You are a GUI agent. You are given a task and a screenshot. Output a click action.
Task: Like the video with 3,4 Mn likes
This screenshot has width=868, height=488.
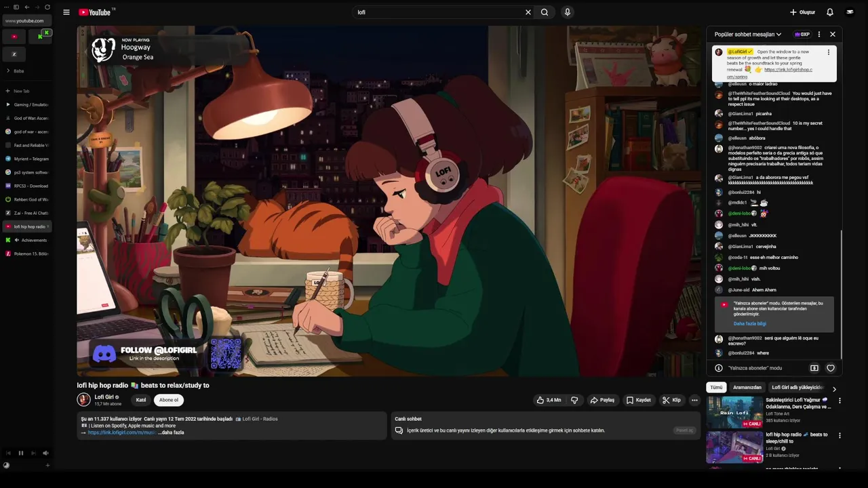coord(549,400)
